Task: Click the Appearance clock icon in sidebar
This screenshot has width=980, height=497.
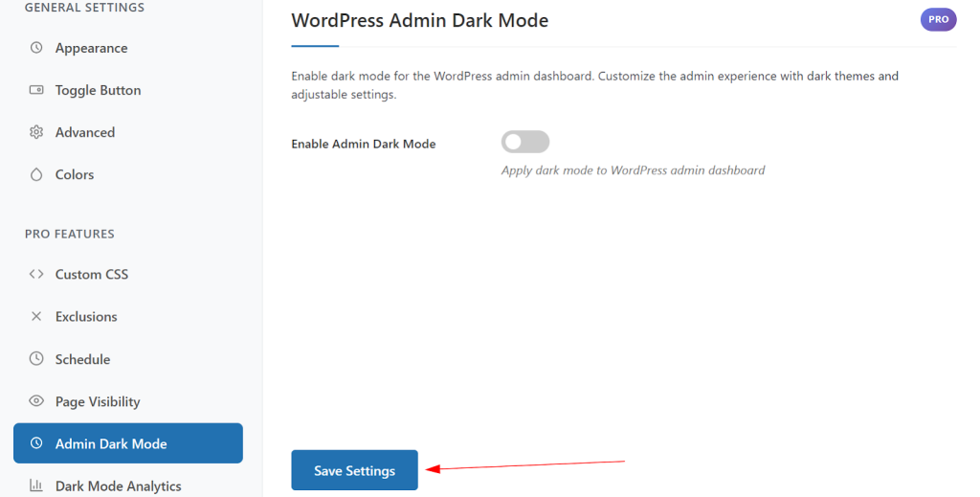Action: point(36,48)
